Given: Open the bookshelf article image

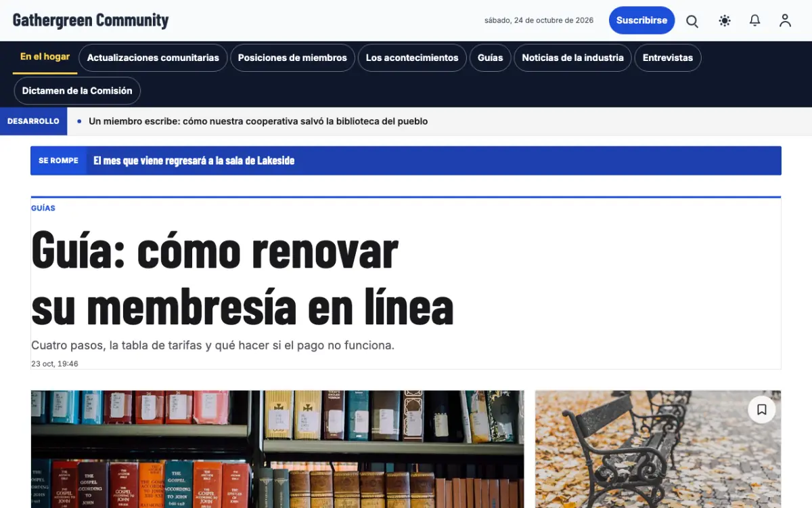Looking at the screenshot, I should [277, 449].
